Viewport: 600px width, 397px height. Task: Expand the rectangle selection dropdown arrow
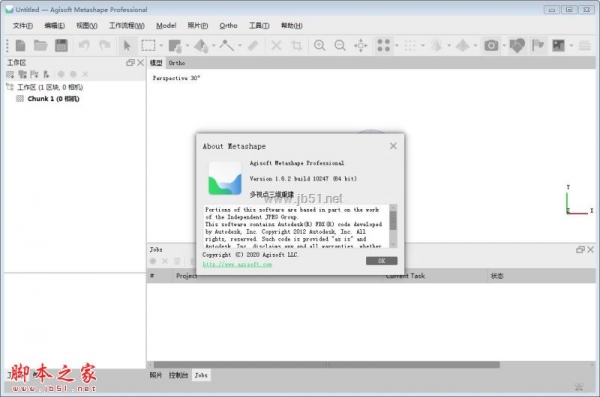pos(161,46)
